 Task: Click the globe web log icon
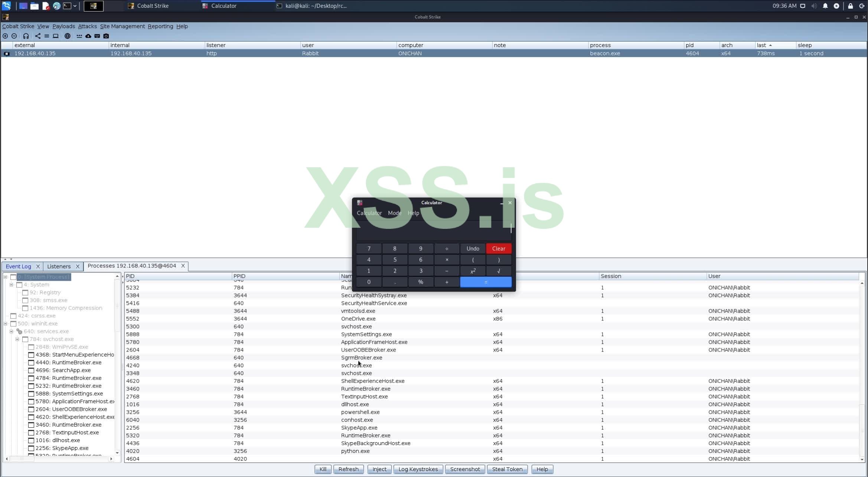[67, 36]
